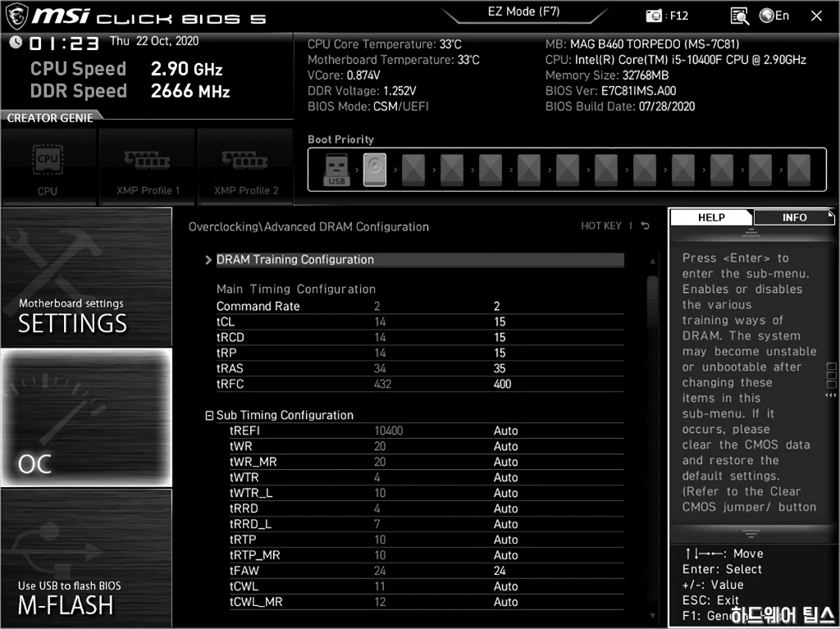The image size is (840, 629).
Task: Click the Memory Size 32768MB text
Action: pyautogui.click(x=607, y=75)
